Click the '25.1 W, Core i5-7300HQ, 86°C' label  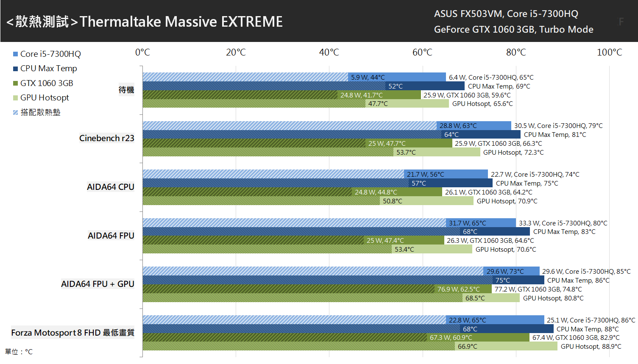pyautogui.click(x=591, y=320)
